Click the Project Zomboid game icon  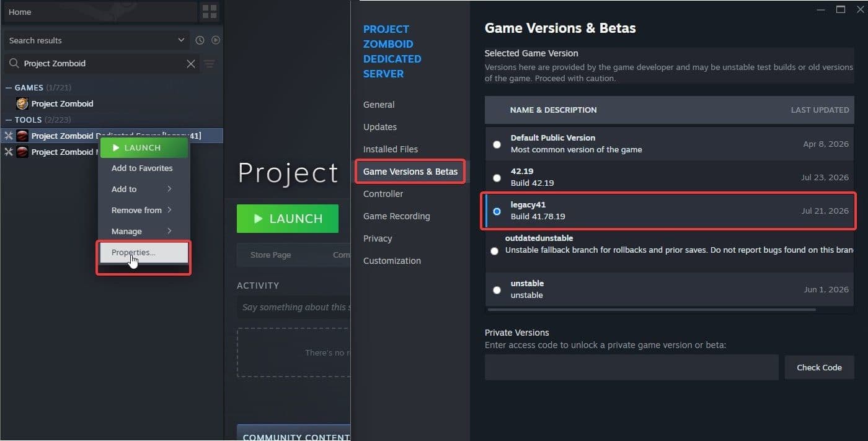pyautogui.click(x=22, y=103)
